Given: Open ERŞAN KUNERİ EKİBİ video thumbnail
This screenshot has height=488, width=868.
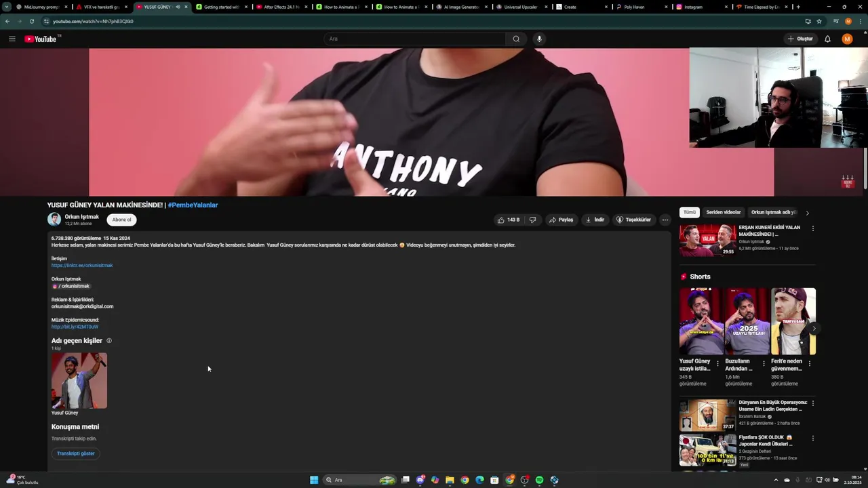Looking at the screenshot, I should [x=707, y=240].
